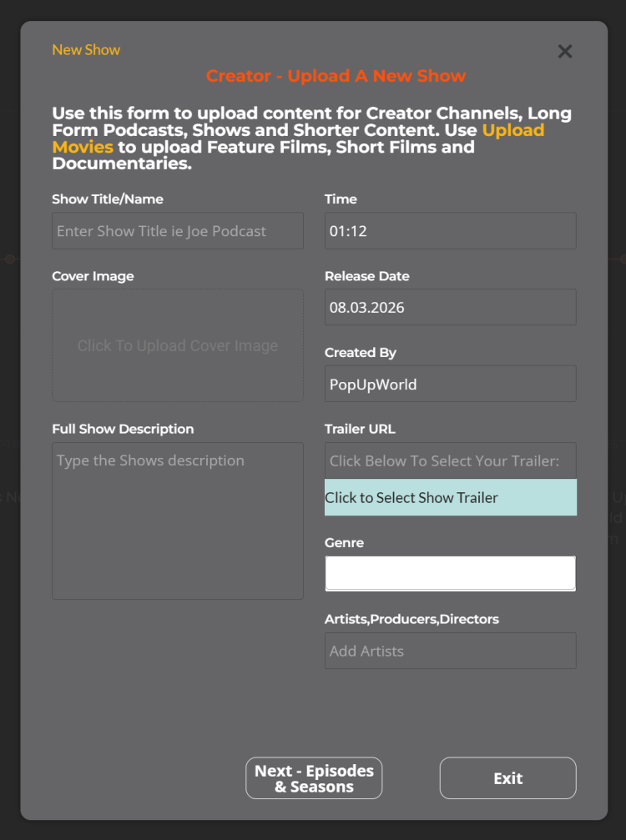626x840 pixels.
Task: Click the Trailer URL label
Action: click(x=360, y=429)
